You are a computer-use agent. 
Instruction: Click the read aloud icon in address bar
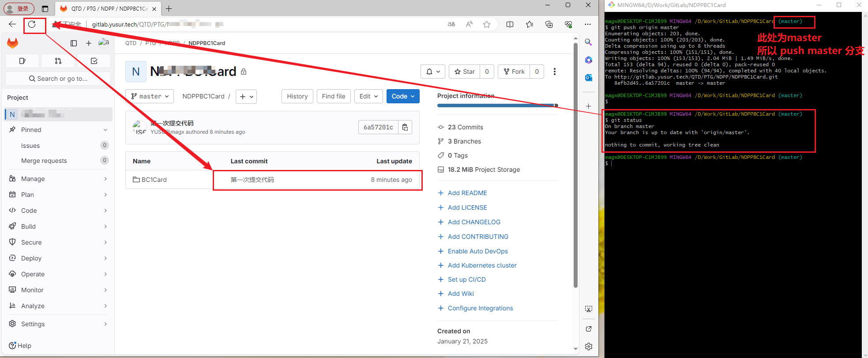(x=469, y=24)
